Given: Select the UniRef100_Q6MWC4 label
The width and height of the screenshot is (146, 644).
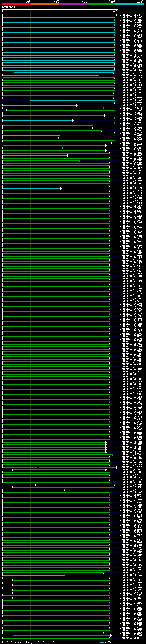Looking at the screenshot, I should (131, 510).
